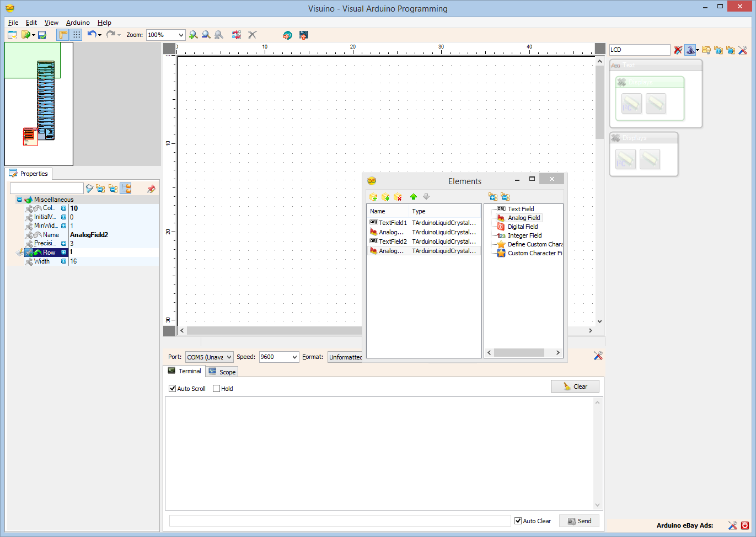Click the Clear button in the Terminal
This screenshot has height=537, width=756.
click(575, 386)
